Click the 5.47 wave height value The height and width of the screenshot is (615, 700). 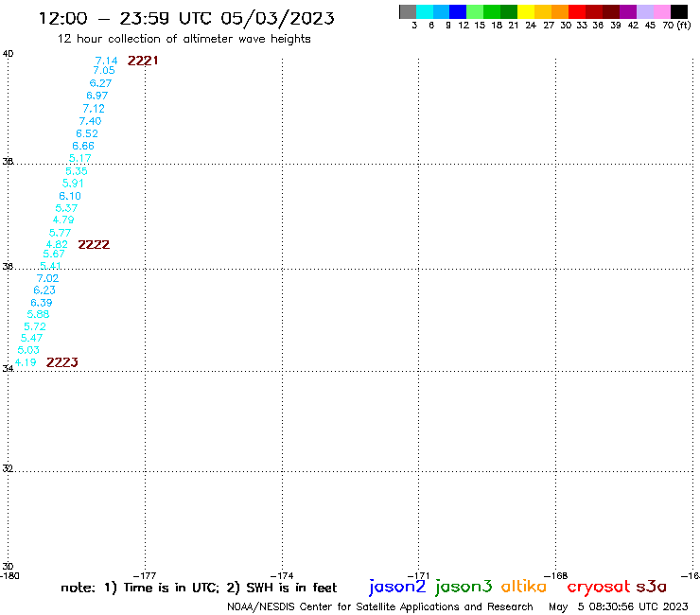tap(32, 338)
